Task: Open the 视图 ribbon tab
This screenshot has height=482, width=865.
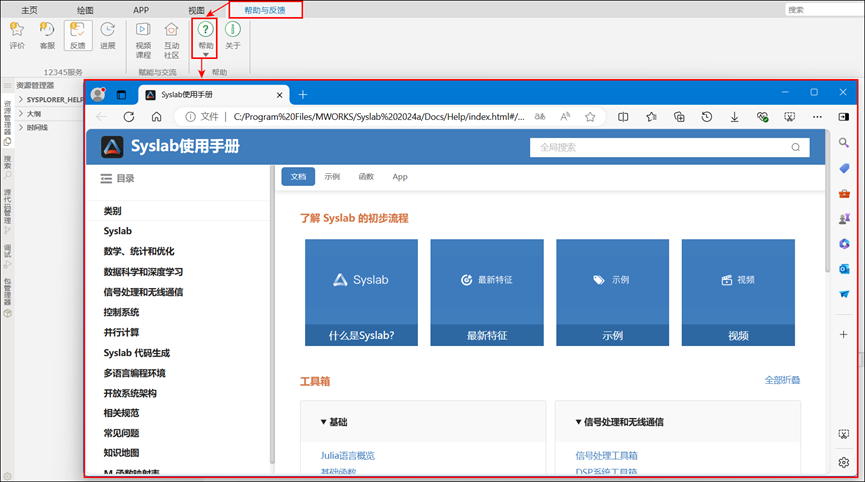Action: (x=196, y=10)
